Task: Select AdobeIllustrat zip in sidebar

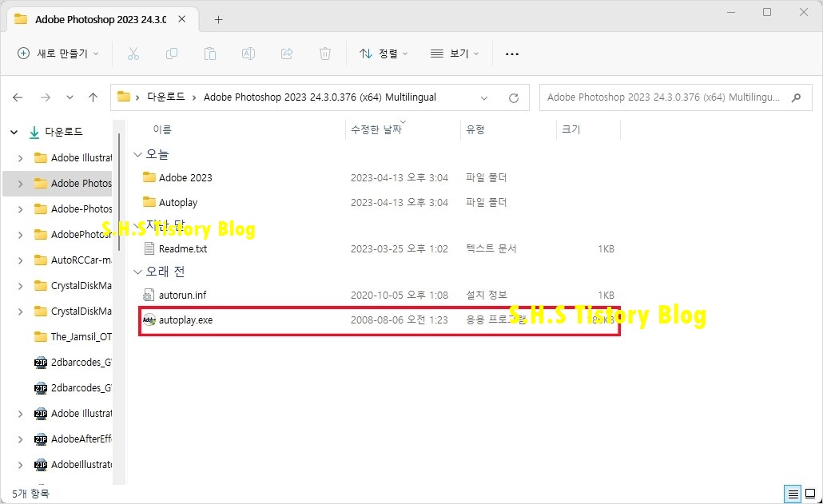Action: 73,465
